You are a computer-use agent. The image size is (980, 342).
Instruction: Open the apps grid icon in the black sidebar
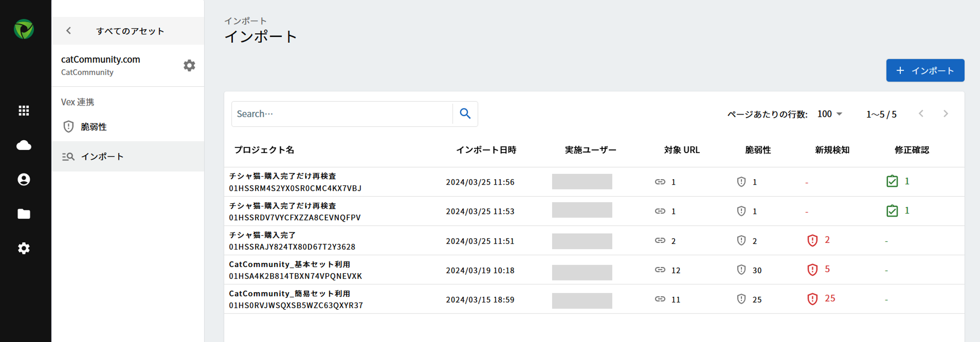pos(24,110)
